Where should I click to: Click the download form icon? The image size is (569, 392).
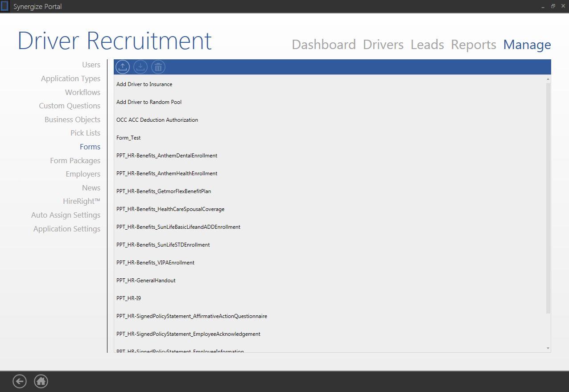tap(140, 67)
